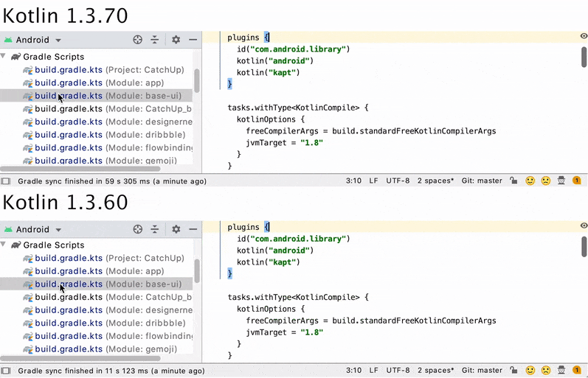Toggle the eye icon in the Kotlin 1.3.60 editor

pyautogui.click(x=584, y=225)
